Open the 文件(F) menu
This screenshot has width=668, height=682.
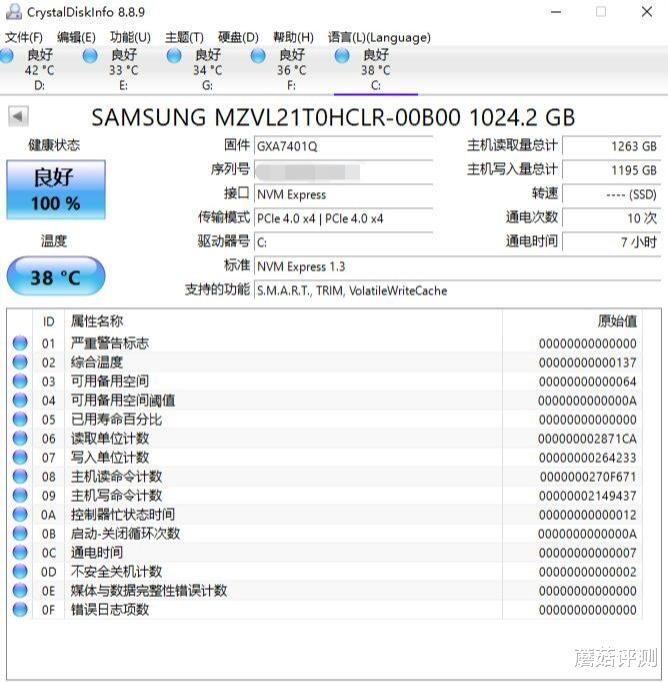(x=24, y=37)
